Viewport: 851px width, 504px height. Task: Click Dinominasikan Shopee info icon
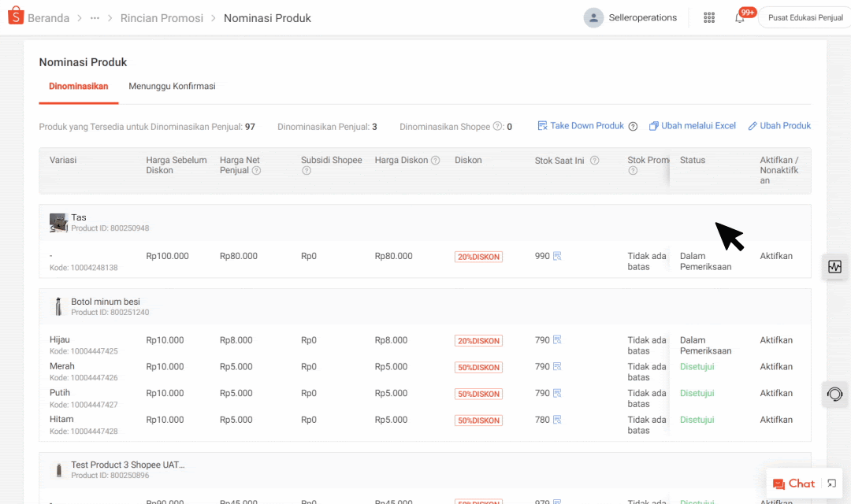pos(497,127)
